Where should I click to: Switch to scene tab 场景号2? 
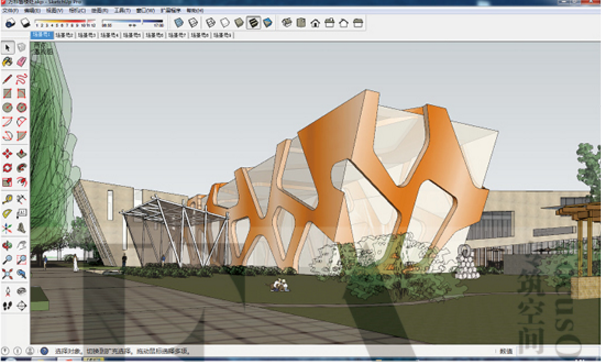pos(64,35)
